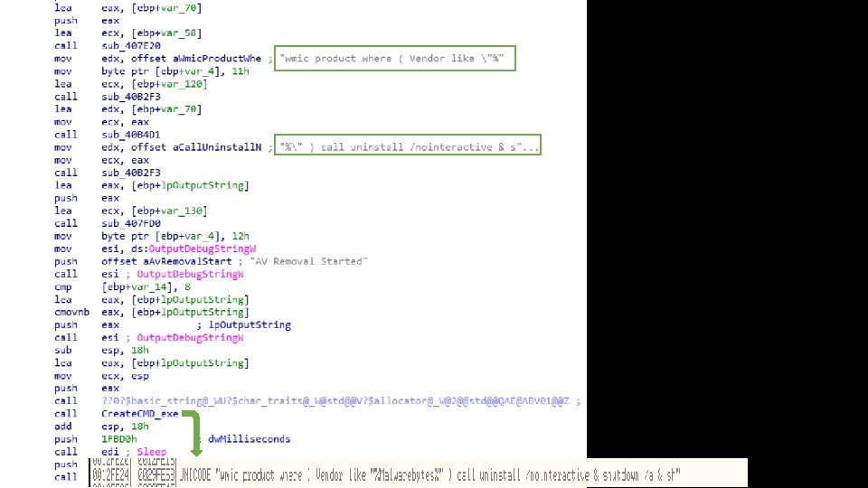Click the add esp, 18h instruction
Image resolution: width=868 pixels, height=488 pixels.
click(101, 427)
